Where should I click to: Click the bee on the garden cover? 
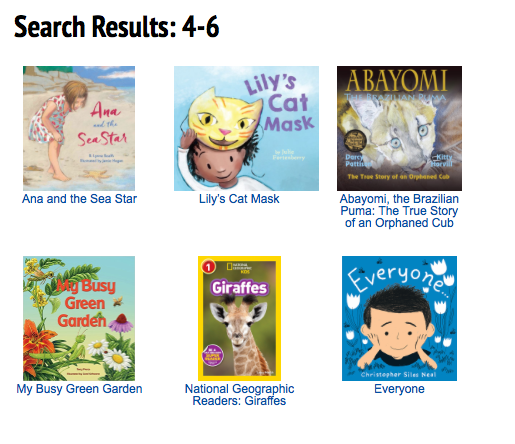pyautogui.click(x=118, y=301)
